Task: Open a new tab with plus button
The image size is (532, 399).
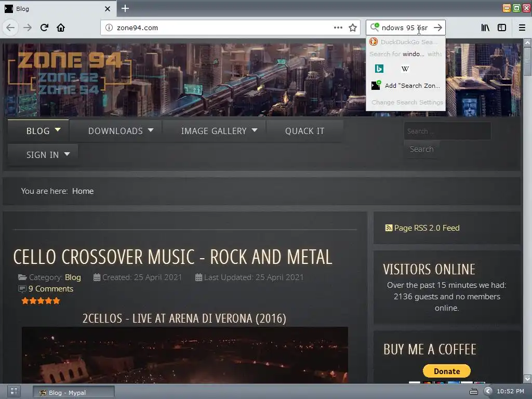Action: [x=125, y=8]
